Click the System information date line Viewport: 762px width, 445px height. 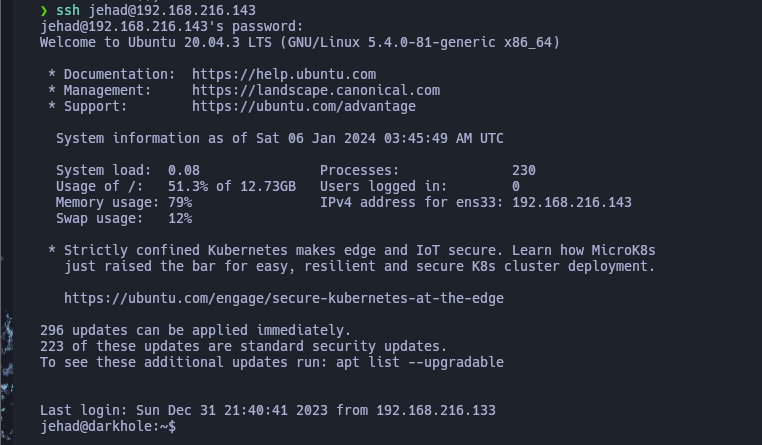coord(279,138)
